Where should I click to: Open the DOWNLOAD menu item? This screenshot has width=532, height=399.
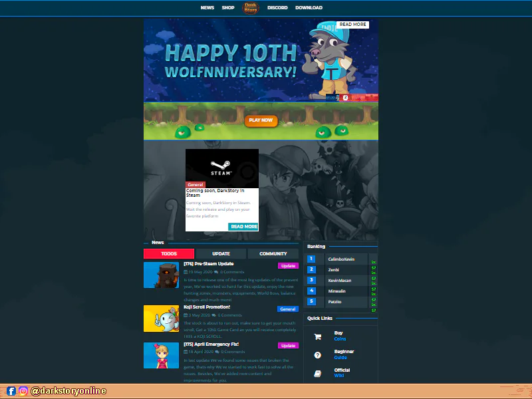click(x=309, y=8)
